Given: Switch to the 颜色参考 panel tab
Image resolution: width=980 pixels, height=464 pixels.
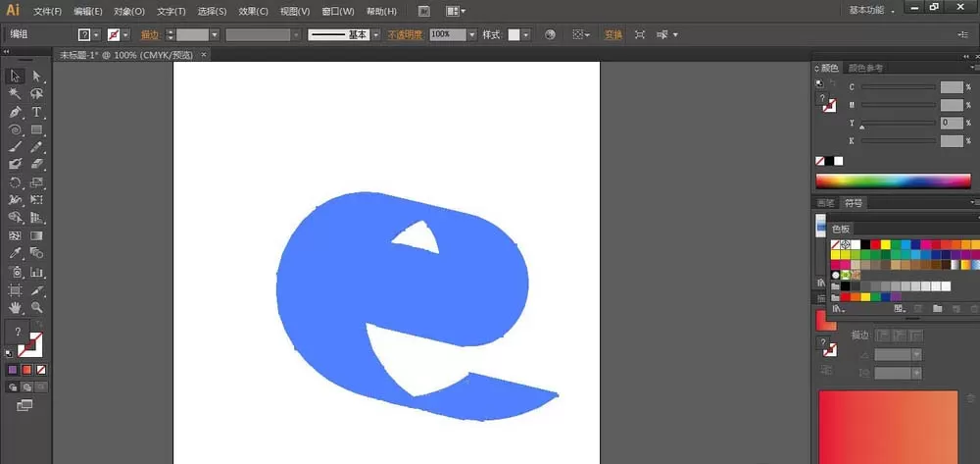Looking at the screenshot, I should 865,68.
